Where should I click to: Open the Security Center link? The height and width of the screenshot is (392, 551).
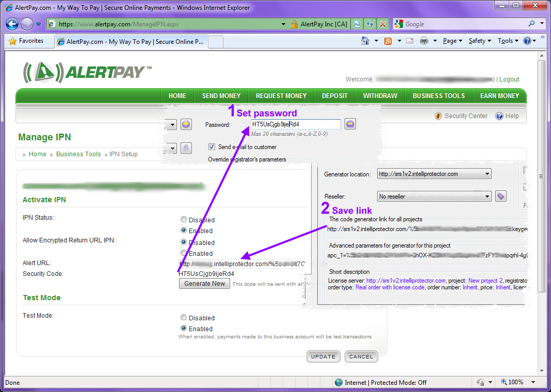[461, 116]
